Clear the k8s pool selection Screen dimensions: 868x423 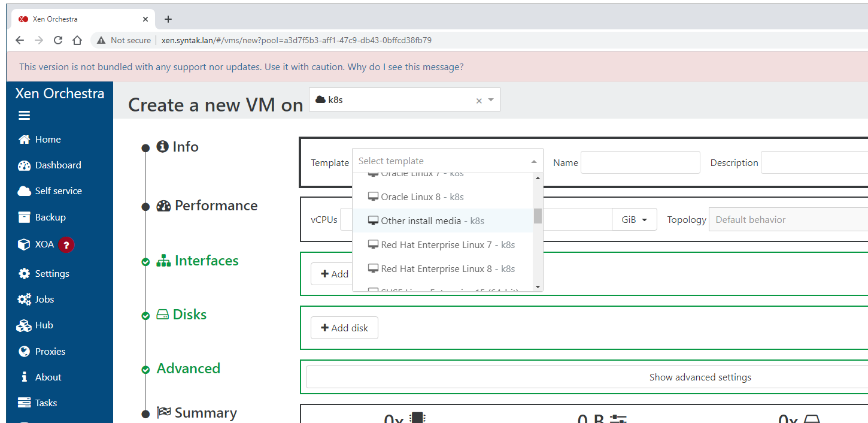point(478,101)
